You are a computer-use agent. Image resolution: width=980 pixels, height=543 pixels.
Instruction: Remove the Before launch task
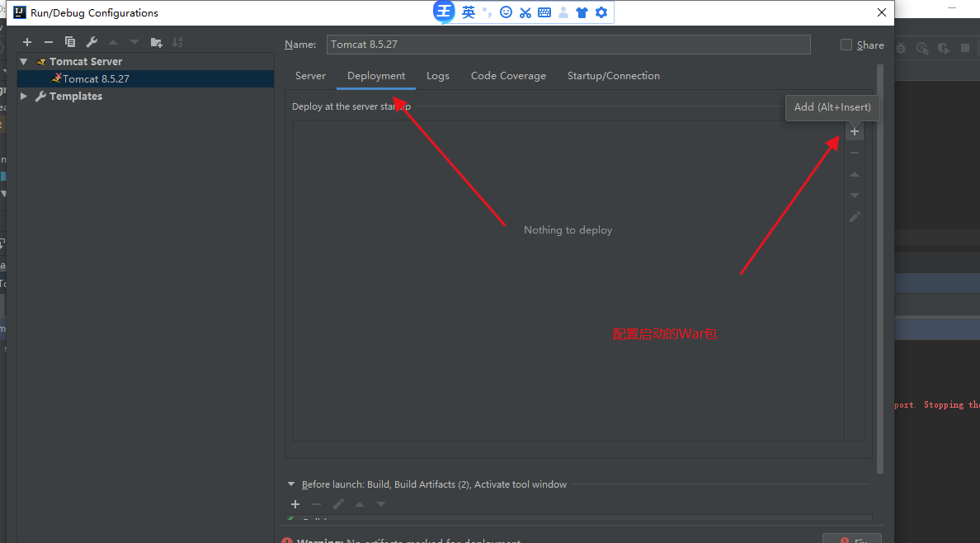pos(317,504)
